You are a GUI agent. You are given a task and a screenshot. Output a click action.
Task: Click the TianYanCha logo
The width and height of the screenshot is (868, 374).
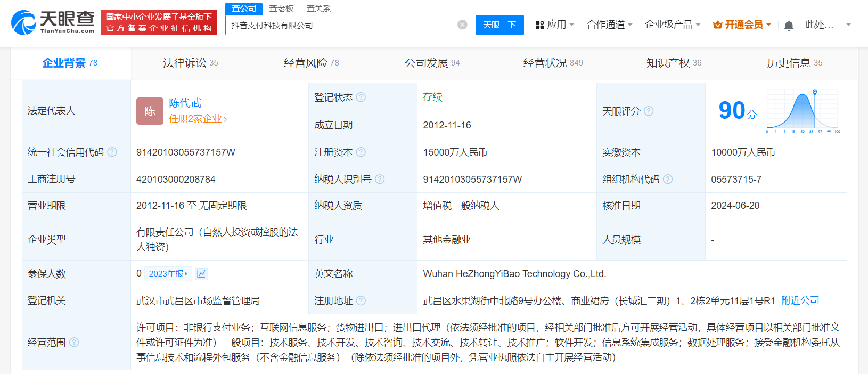[x=53, y=23]
